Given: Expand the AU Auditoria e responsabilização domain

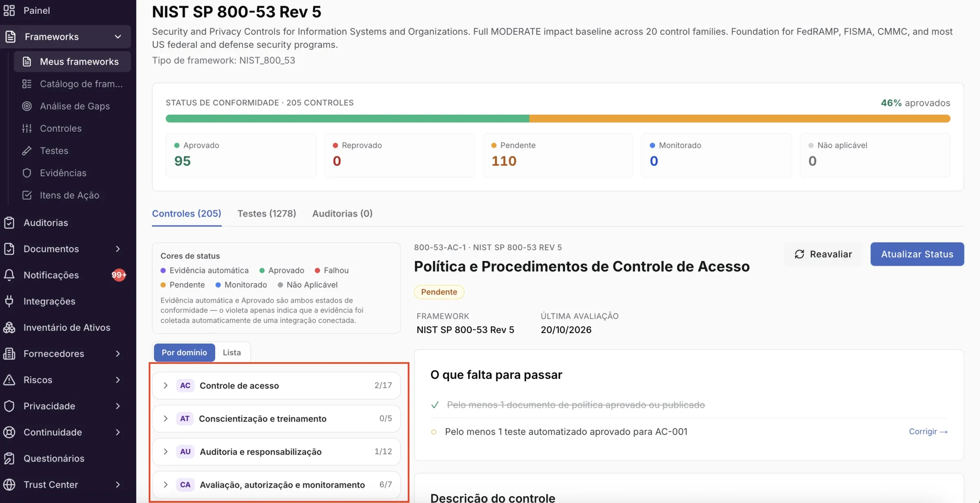Looking at the screenshot, I should point(276,452).
